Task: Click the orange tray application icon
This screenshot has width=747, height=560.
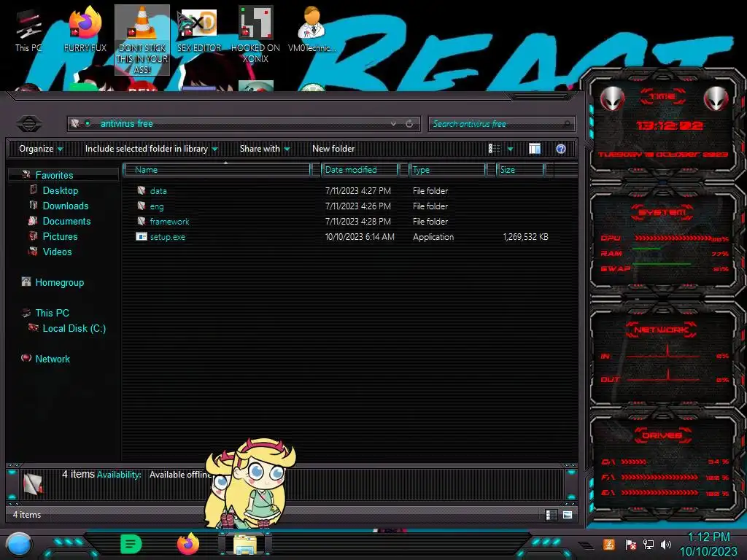Action: [609, 545]
